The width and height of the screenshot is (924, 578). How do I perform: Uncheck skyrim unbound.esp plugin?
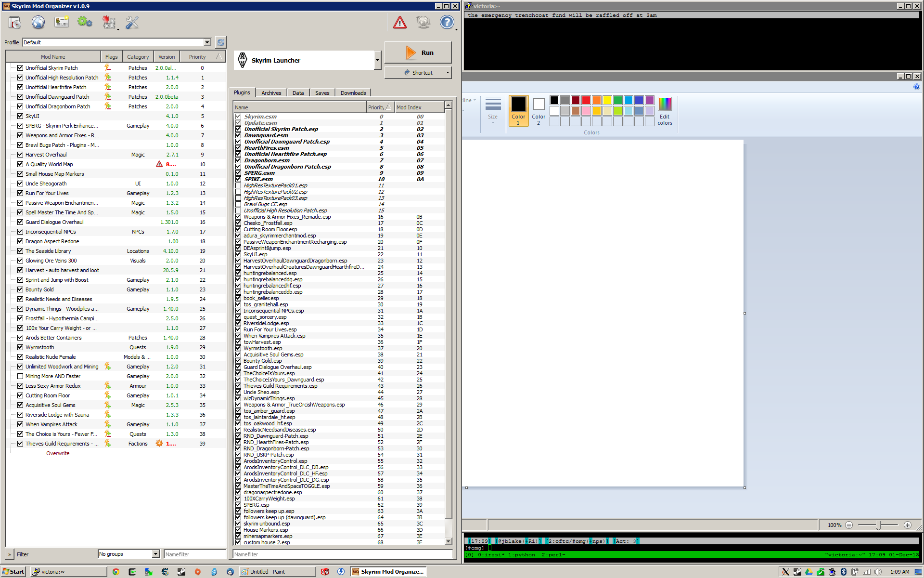click(238, 524)
